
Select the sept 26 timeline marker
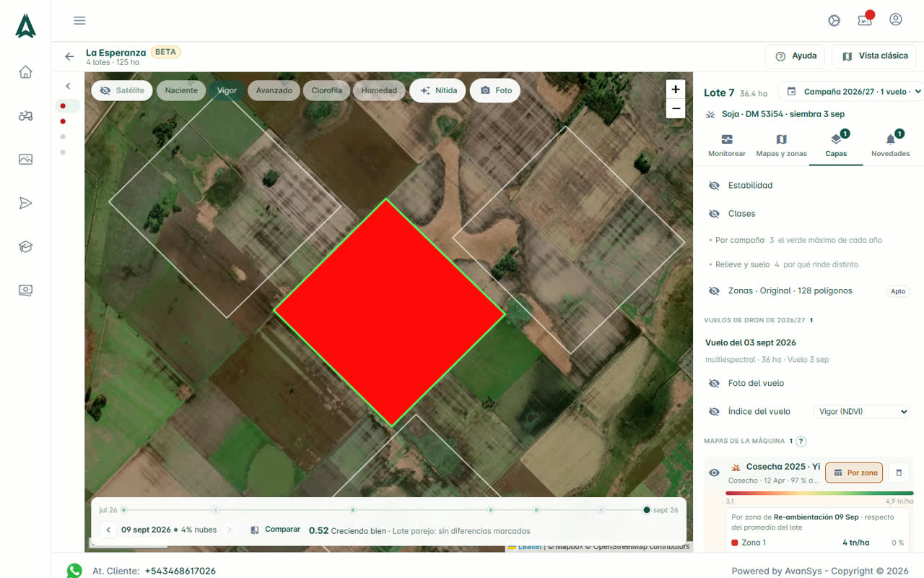647,510
